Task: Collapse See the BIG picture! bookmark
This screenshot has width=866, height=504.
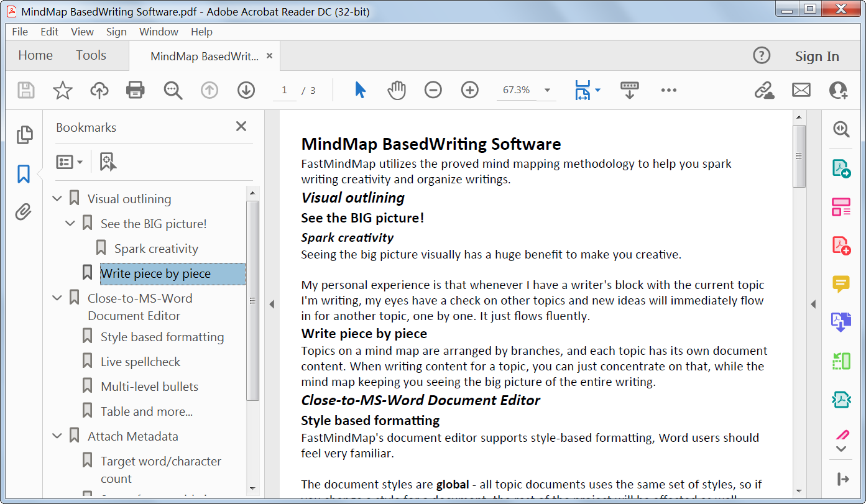Action: (x=70, y=224)
